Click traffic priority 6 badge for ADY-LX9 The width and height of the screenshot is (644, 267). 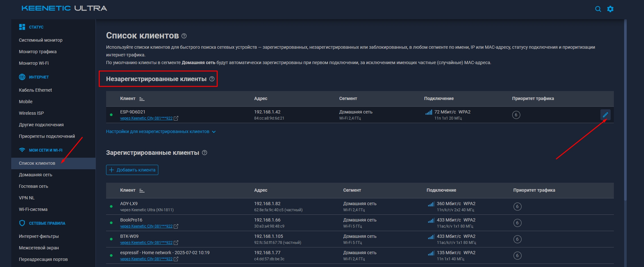517,206
